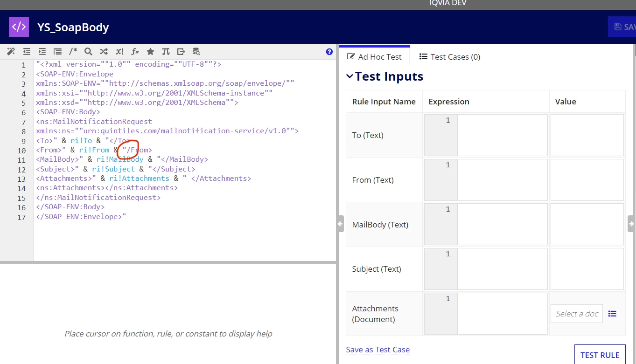The width and height of the screenshot is (636, 364).
Task: Click the YS_SoapBody rule title
Action: pyautogui.click(x=73, y=27)
